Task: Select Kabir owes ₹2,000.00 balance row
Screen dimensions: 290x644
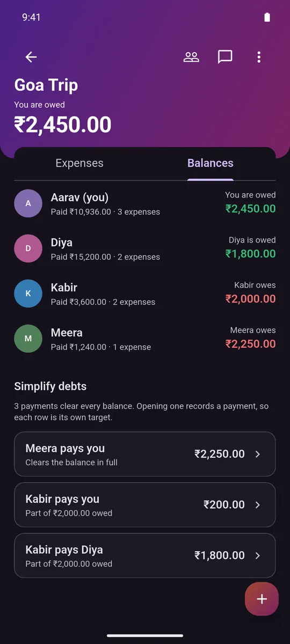Action: click(145, 294)
